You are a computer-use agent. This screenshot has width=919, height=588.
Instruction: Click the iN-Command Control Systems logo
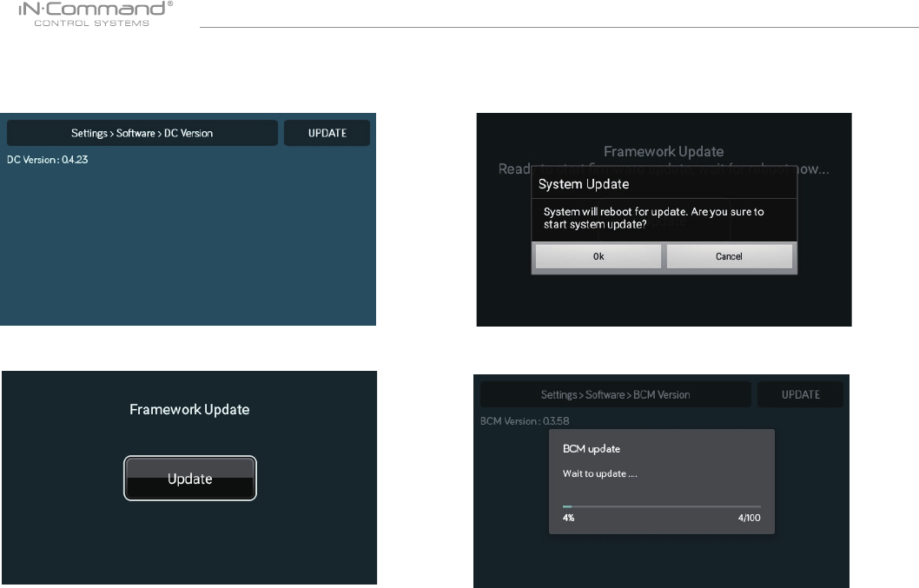pyautogui.click(x=95, y=14)
